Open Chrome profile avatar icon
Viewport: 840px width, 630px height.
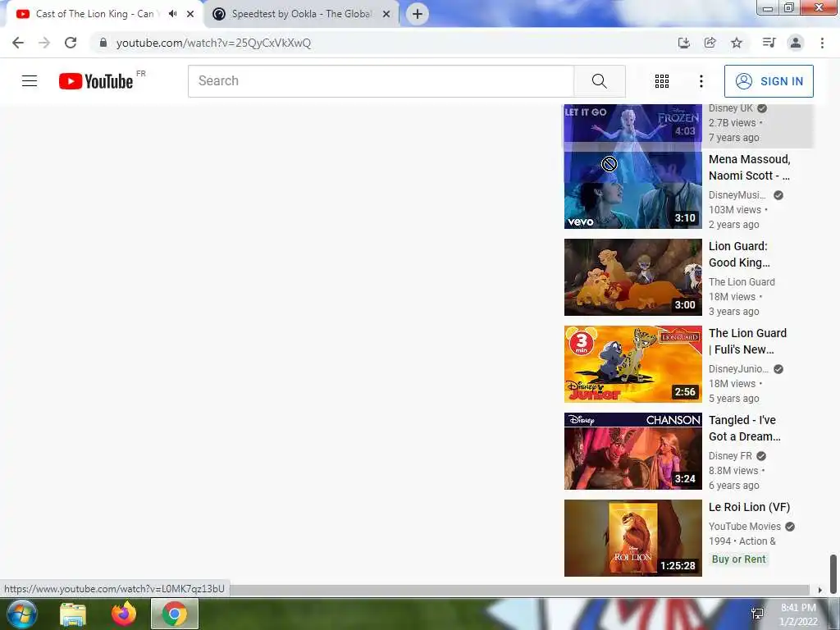[x=796, y=43]
